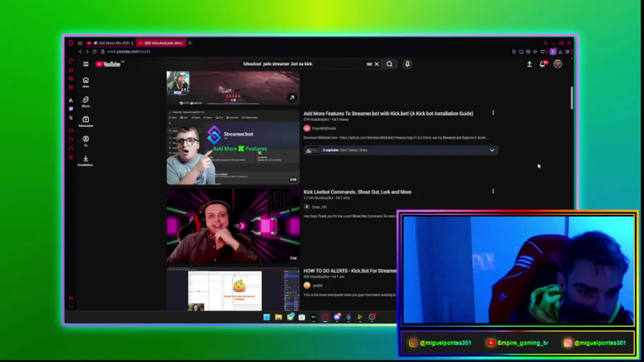The image size is (644, 362).
Task: Open channel avatar under 'Add More Features' video
Action: 307,128
